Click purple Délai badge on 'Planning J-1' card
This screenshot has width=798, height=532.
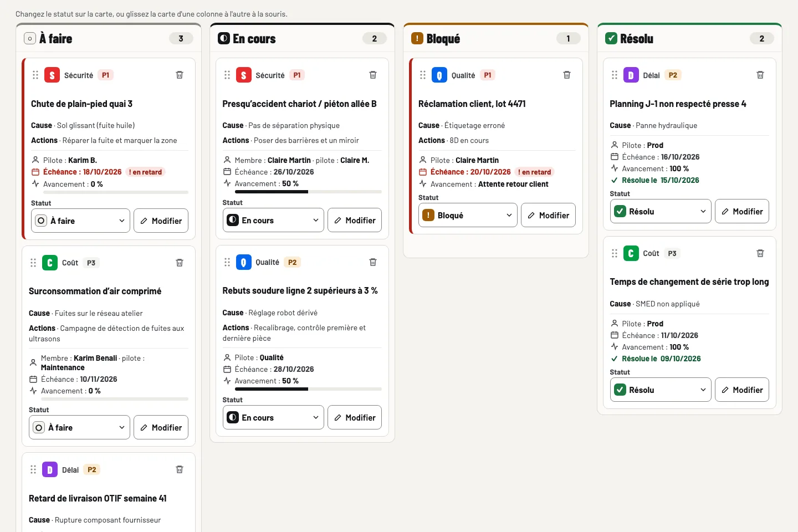(631, 75)
